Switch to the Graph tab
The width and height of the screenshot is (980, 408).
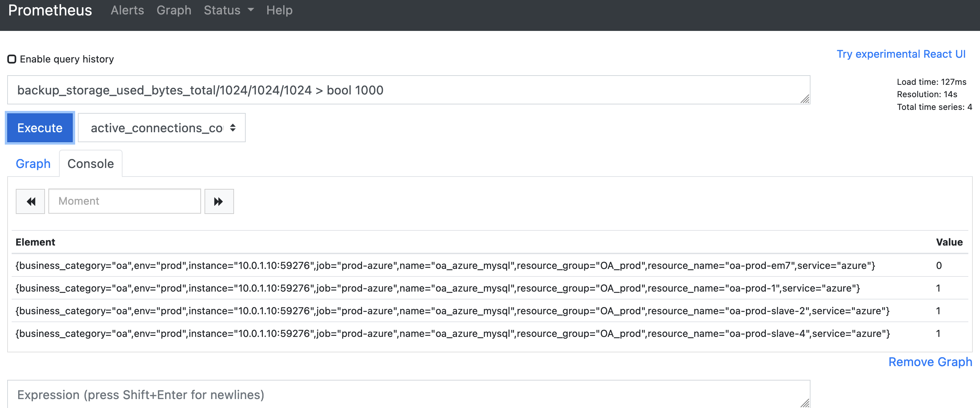coord(34,163)
